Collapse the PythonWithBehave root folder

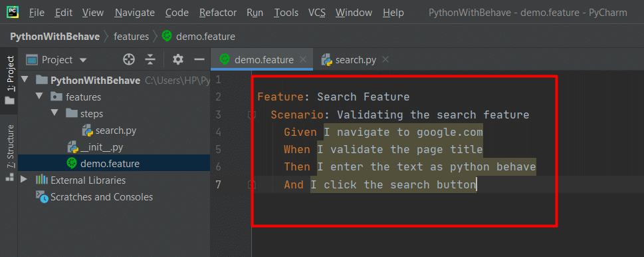(x=25, y=80)
